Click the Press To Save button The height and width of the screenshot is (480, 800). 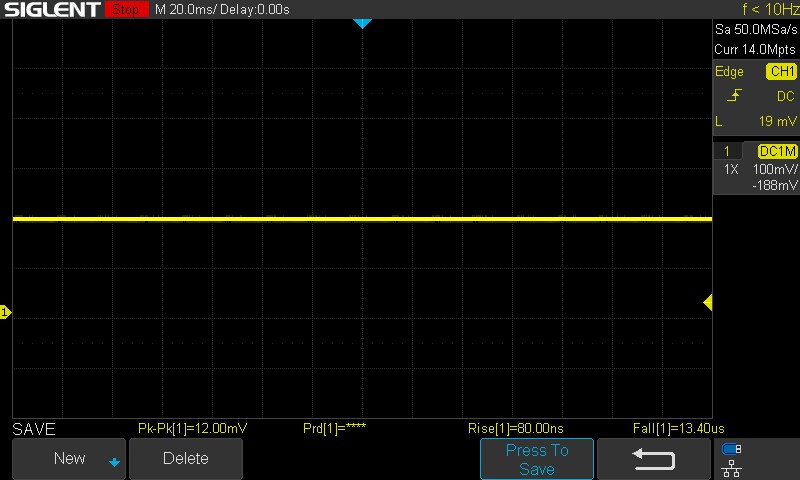[x=537, y=459]
